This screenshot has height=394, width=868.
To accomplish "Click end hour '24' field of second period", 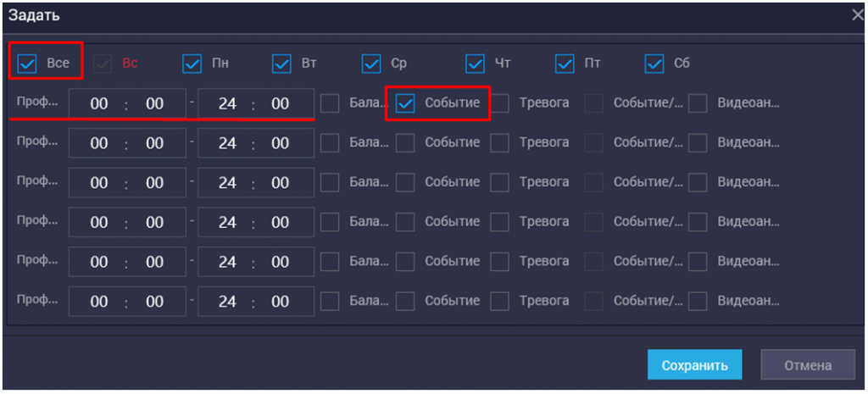I will tap(227, 143).
